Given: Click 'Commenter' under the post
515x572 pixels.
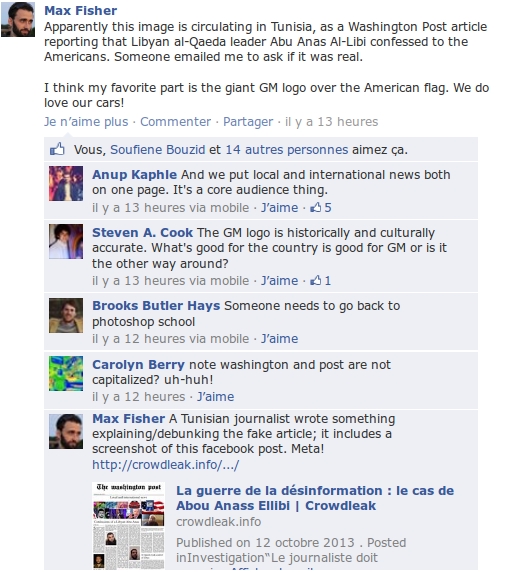Looking at the screenshot, I should coord(175,121).
